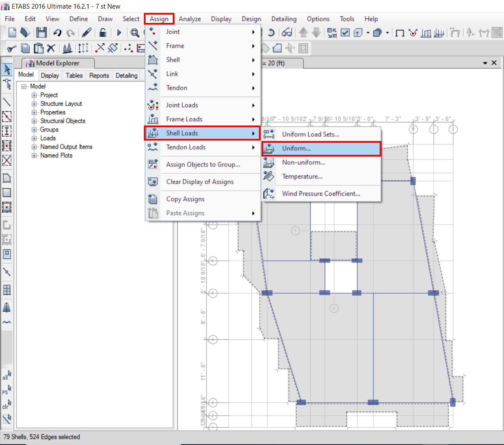
Task: Click Assign Objects to Group... option
Action: click(203, 165)
